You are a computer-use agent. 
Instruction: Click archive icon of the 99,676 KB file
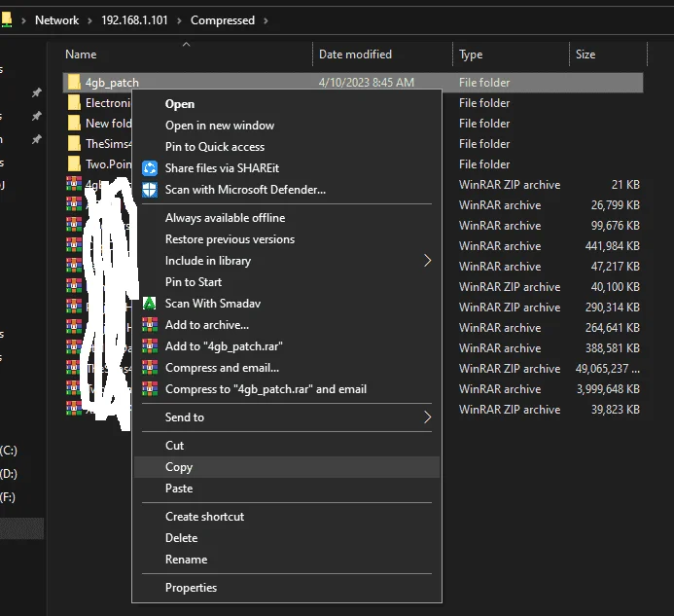(x=74, y=226)
